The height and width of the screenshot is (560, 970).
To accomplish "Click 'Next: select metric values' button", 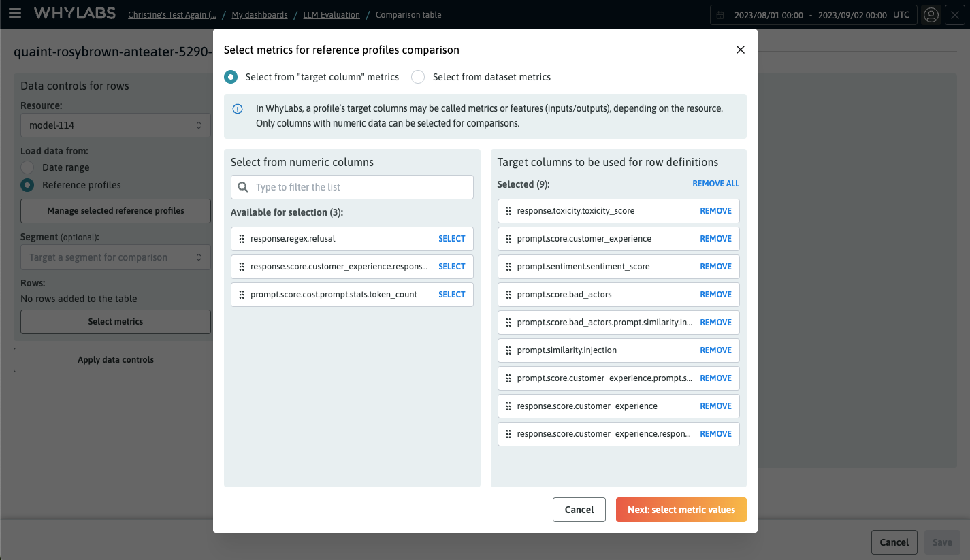I will (681, 509).
